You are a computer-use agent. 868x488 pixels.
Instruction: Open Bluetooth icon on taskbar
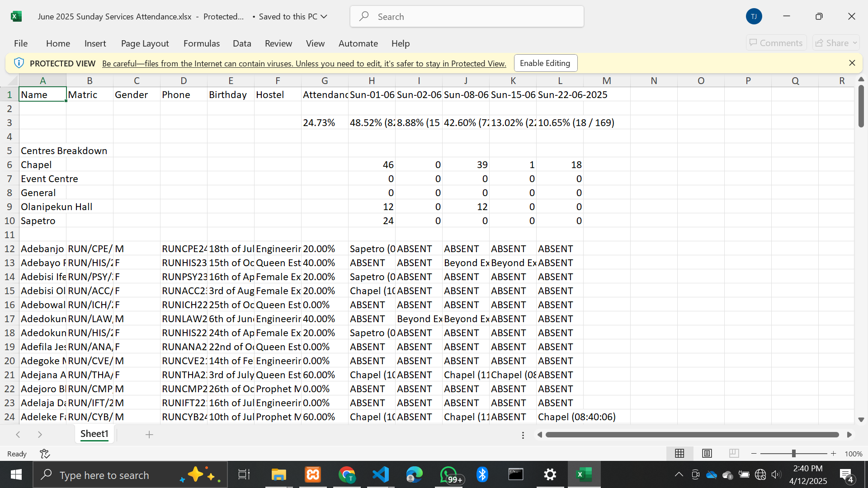pyautogui.click(x=482, y=474)
